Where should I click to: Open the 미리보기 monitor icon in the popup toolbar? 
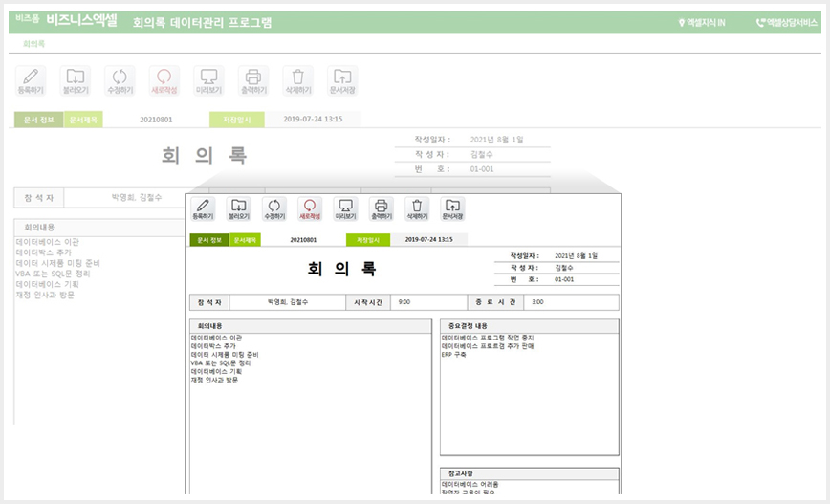click(x=345, y=208)
